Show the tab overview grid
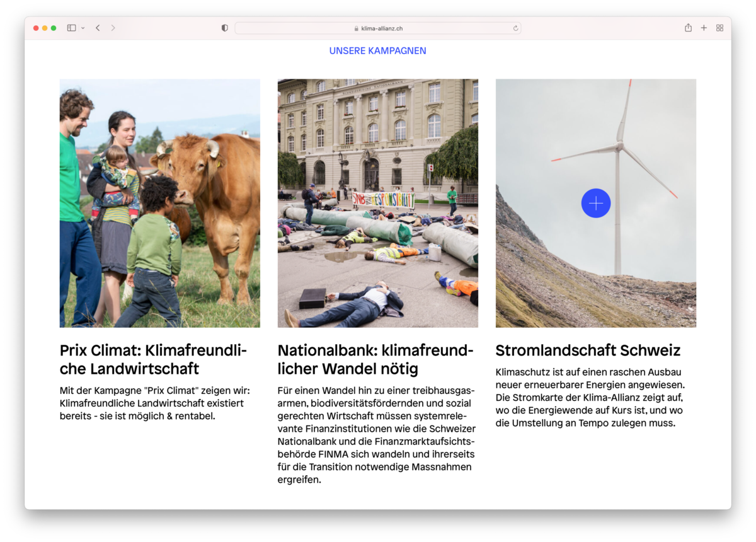Image resolution: width=756 pixels, height=542 pixels. pos(719,28)
